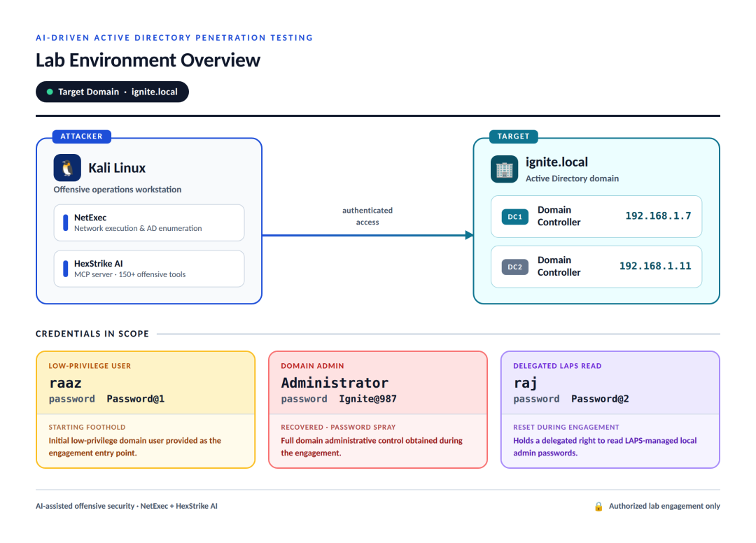Click the 'ignite.local' title in Target box
Viewport: 756px width, 543px height.
[557, 162]
